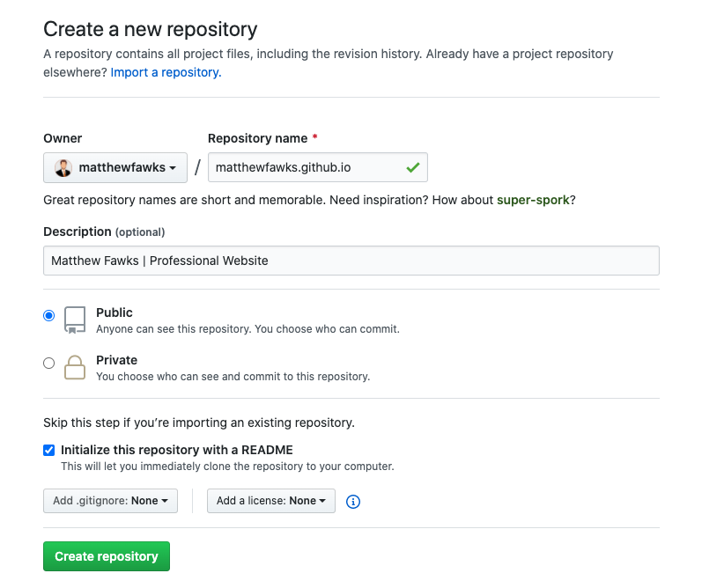This screenshot has height=588, width=702.
Task: Select the Private radio button
Action: click(48, 363)
